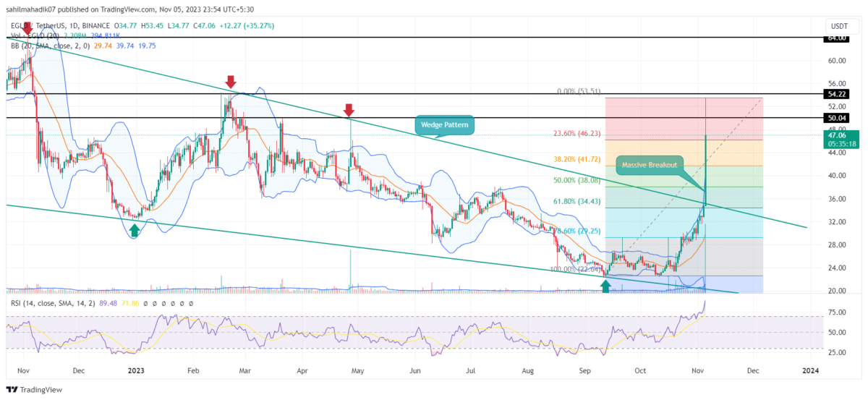
Task: Click the green up arrow near January 2023 low
Action: point(135,230)
